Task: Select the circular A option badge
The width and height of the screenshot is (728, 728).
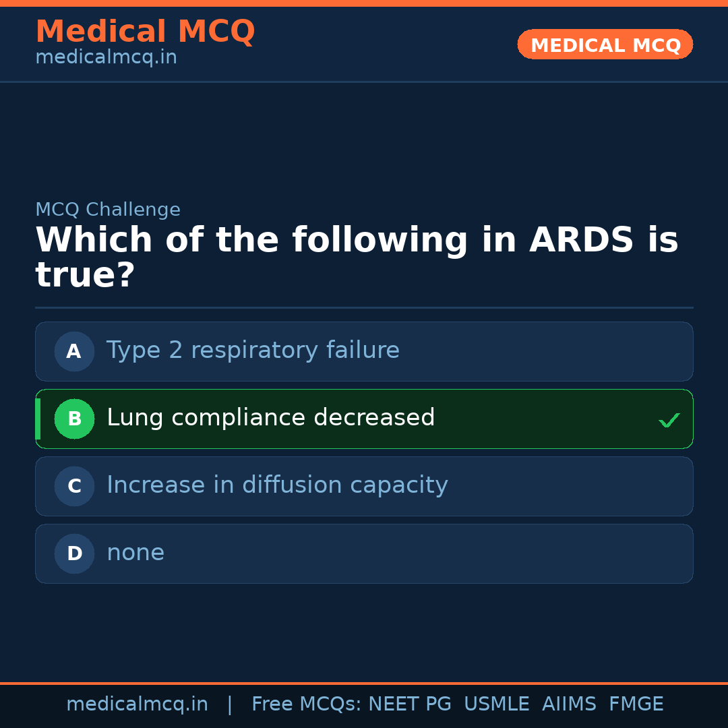Action: point(74,351)
